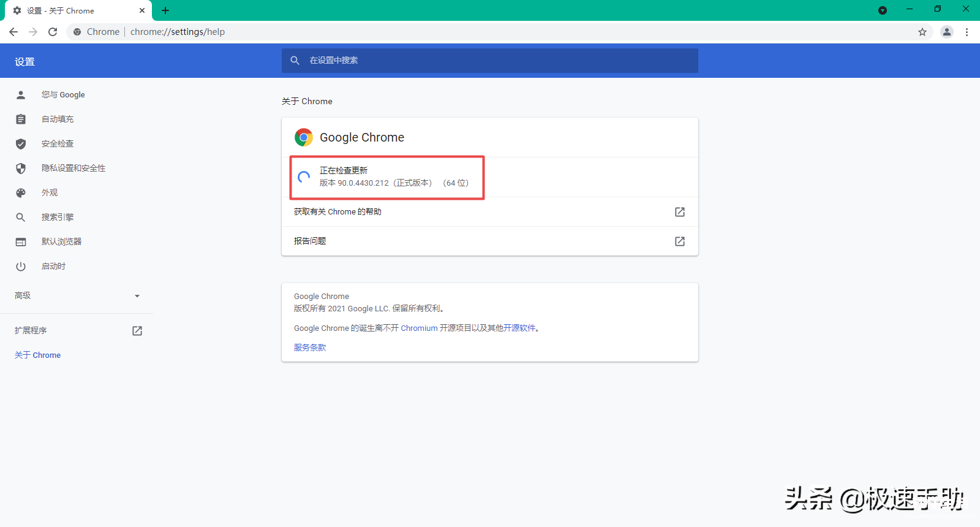Open 安全检查 settings section
Screen dimensions: 980x527
coord(58,144)
